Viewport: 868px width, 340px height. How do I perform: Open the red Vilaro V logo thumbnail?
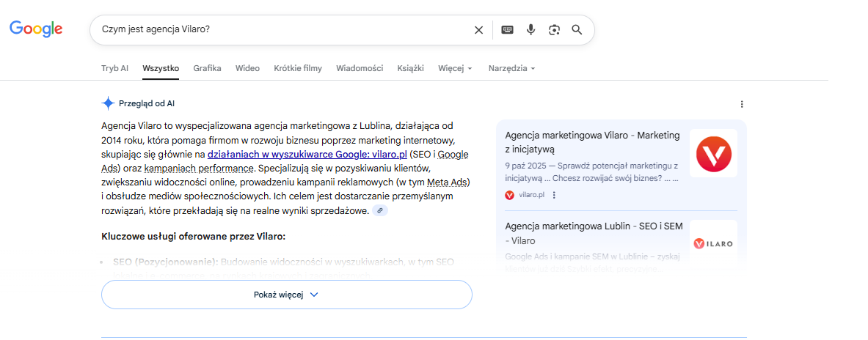pos(713,153)
